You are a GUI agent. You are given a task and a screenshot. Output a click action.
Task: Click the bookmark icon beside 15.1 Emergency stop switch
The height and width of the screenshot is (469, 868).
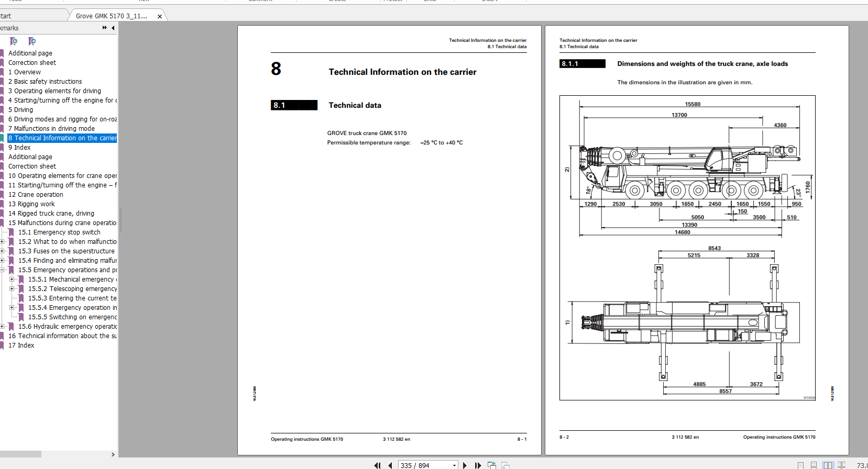[11, 232]
